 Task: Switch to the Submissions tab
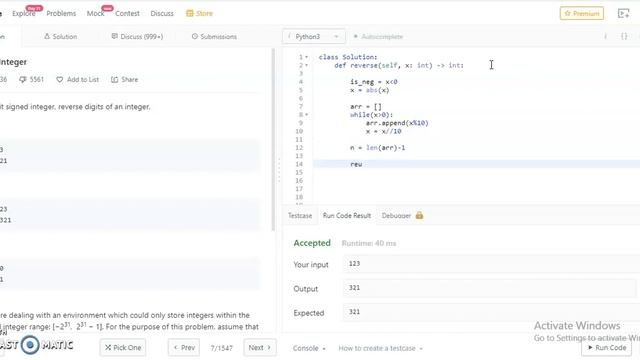pos(214,36)
